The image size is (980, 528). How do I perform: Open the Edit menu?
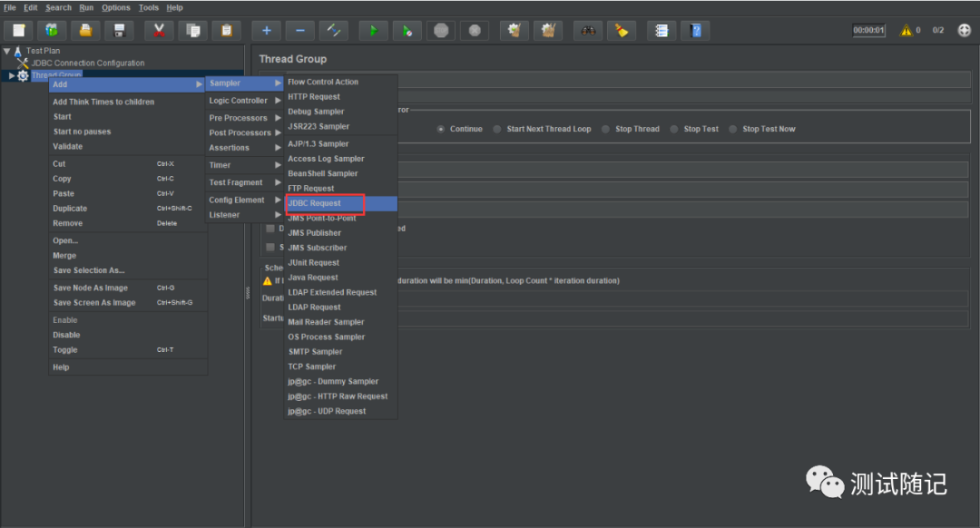(x=31, y=7)
